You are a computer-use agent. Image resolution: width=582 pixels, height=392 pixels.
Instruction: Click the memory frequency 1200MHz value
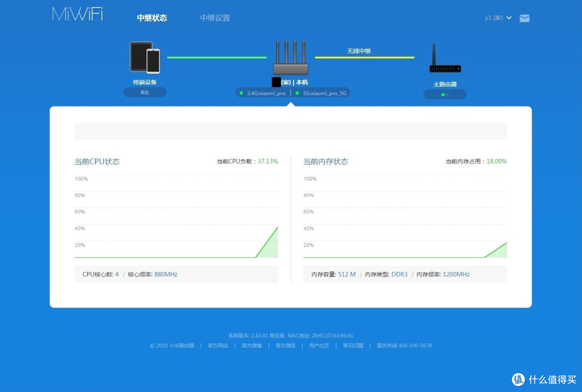coord(456,275)
